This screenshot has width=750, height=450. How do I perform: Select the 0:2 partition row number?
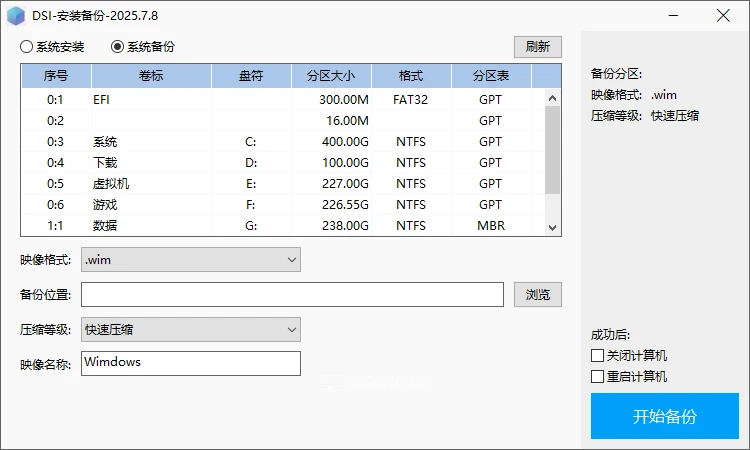55,121
